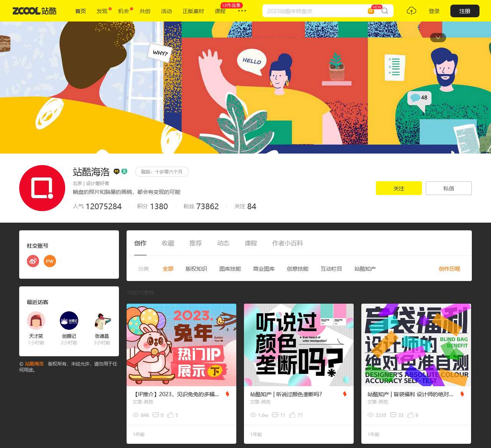Click the yellow M membership badge
The height and width of the screenshot is (448, 491).
tap(117, 172)
